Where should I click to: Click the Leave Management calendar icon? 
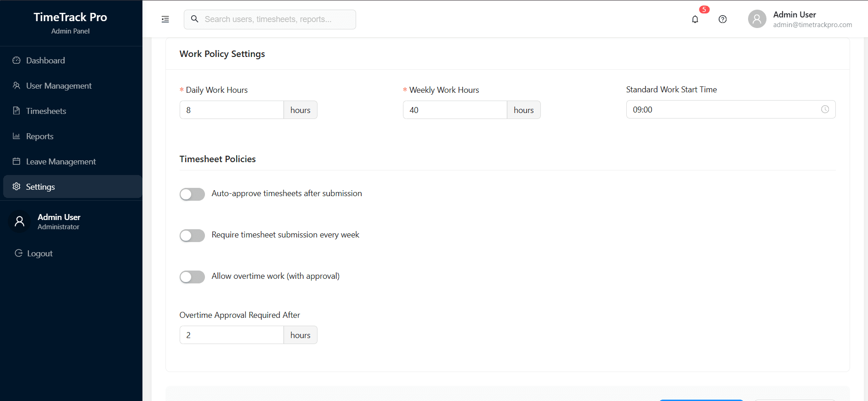point(17,161)
